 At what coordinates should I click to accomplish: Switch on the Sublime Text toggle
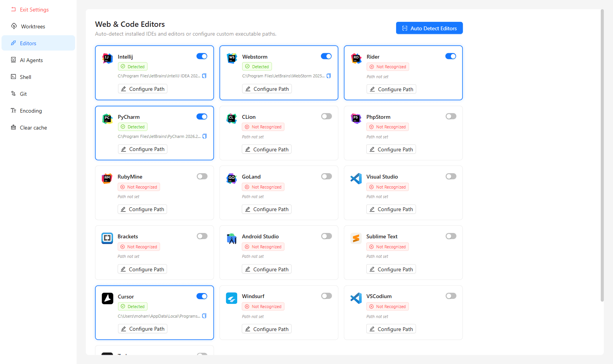click(x=451, y=236)
